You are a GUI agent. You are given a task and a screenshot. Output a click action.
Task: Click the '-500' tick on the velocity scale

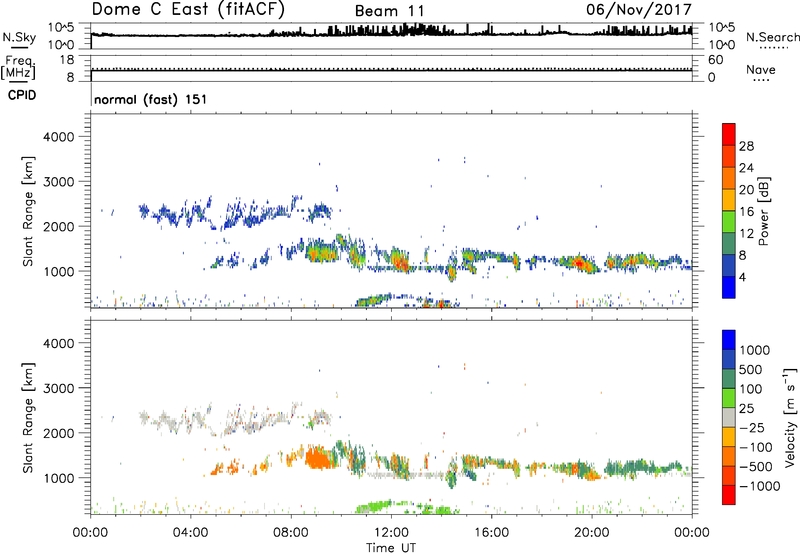pos(755,466)
